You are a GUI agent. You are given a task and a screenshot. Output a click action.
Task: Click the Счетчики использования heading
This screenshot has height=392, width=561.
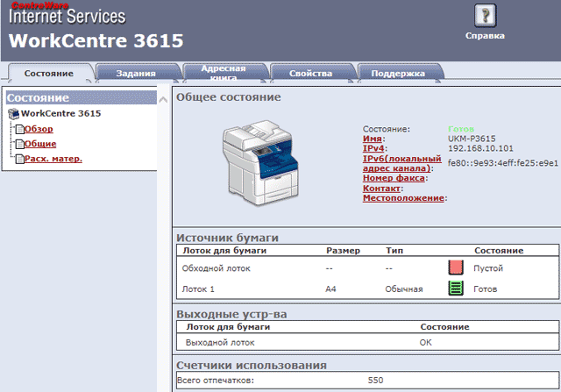pos(252,365)
